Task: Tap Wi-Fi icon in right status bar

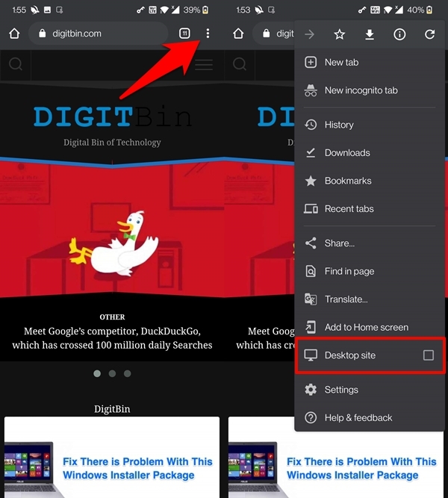Action: (x=388, y=10)
